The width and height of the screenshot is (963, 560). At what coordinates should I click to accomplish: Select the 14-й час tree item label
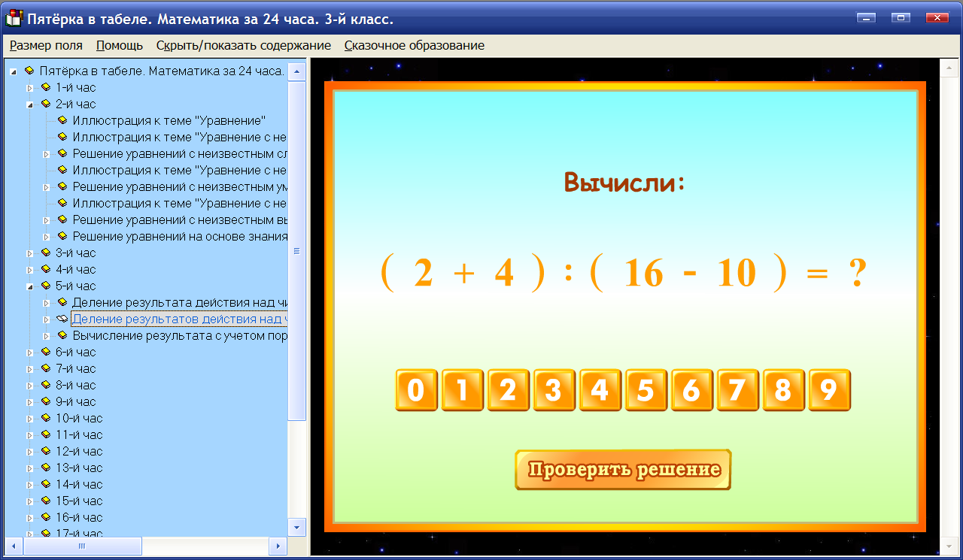[x=79, y=484]
